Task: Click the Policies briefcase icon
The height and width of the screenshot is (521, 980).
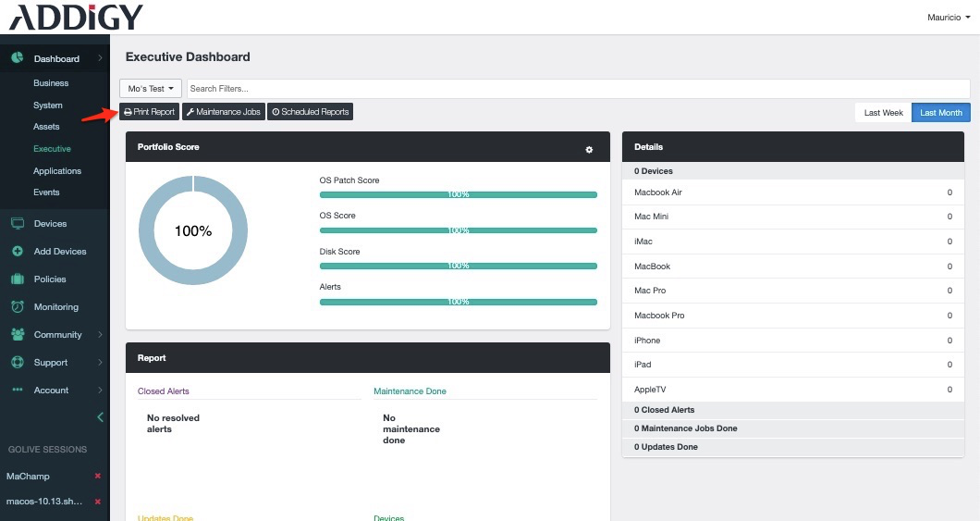Action: pyautogui.click(x=18, y=279)
